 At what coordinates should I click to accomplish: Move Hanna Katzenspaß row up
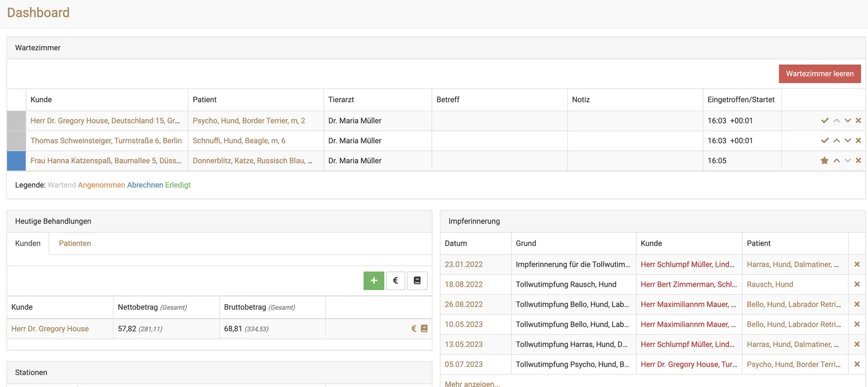point(837,161)
